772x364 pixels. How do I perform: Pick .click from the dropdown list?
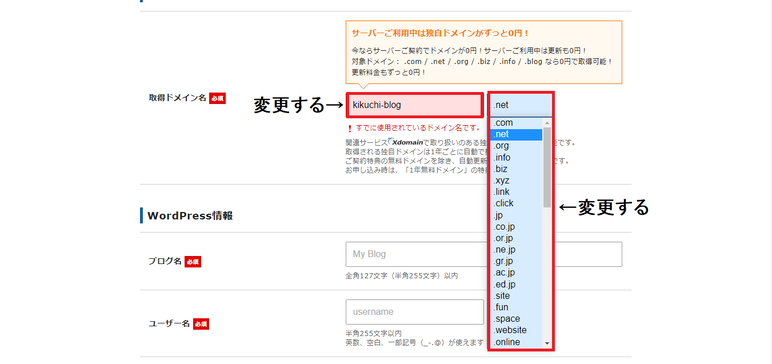(516, 203)
